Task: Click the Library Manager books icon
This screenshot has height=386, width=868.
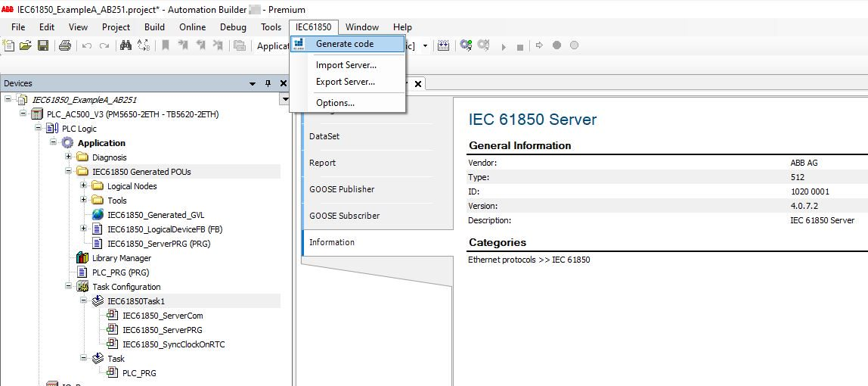Action: coord(82,258)
